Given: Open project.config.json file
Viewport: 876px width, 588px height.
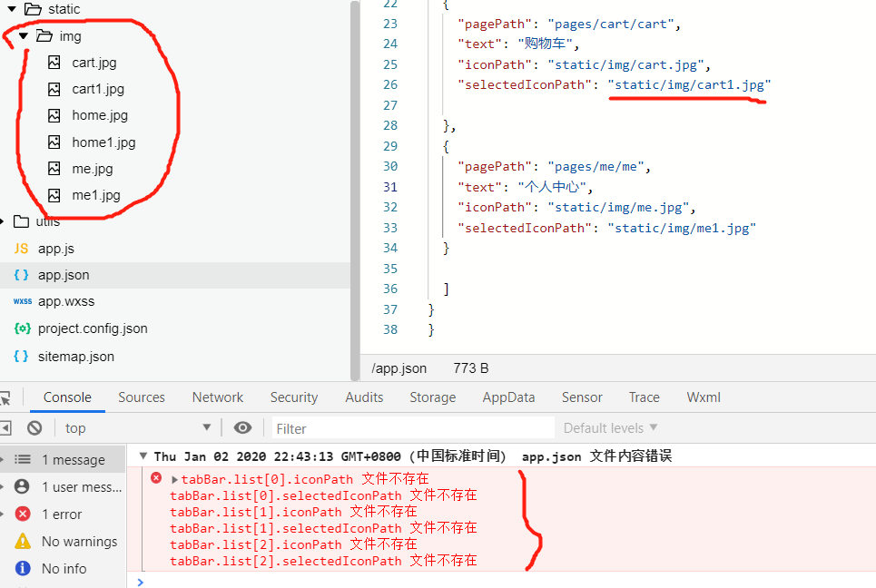Looking at the screenshot, I should [93, 328].
